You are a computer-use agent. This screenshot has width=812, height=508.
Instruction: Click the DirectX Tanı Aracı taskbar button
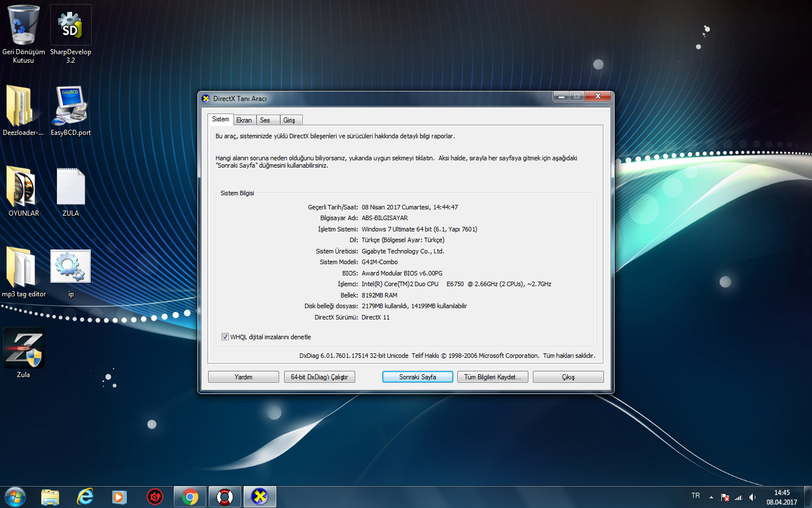tap(260, 497)
